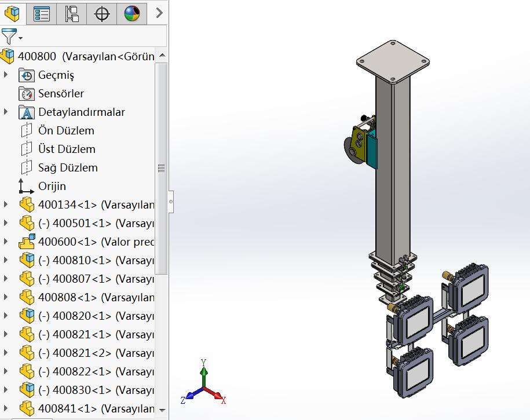
Task: Expand subassembly (-) 400810<1>
Action: click(5, 260)
